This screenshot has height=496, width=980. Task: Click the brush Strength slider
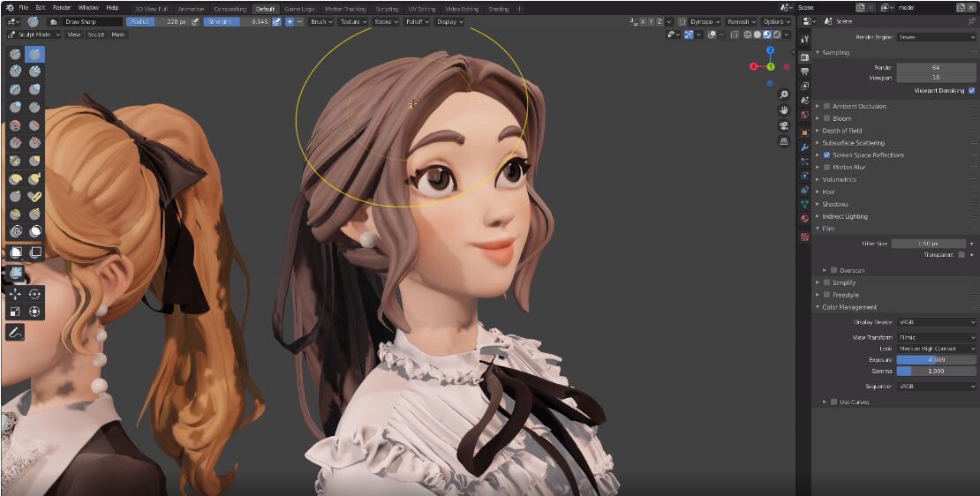(x=237, y=21)
